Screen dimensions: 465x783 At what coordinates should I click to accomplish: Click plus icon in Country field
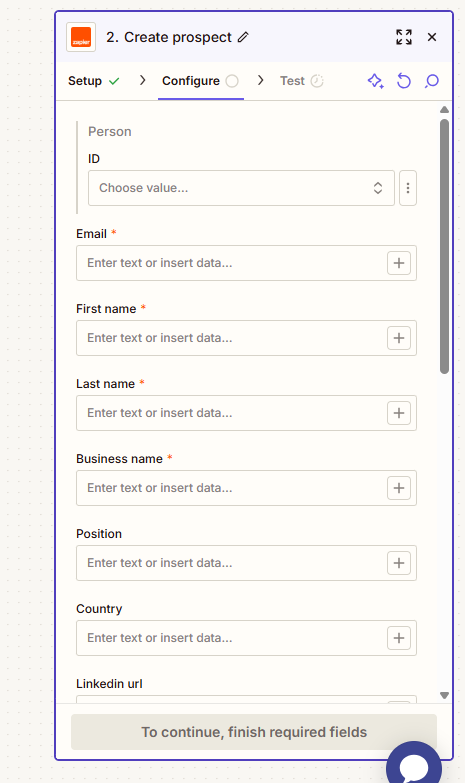click(x=399, y=638)
